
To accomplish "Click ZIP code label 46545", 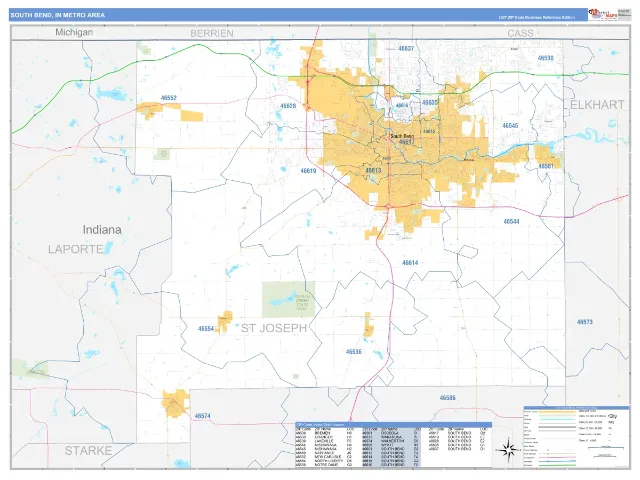I will [x=510, y=126].
